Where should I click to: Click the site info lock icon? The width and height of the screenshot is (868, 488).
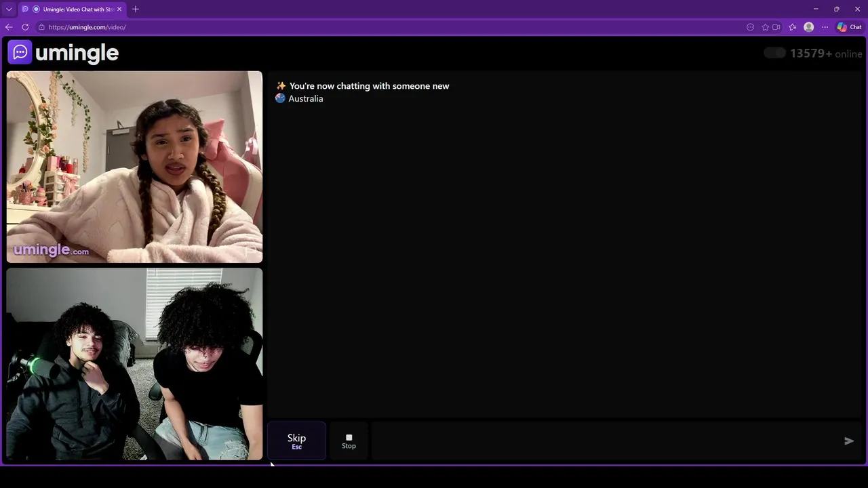pos(41,27)
